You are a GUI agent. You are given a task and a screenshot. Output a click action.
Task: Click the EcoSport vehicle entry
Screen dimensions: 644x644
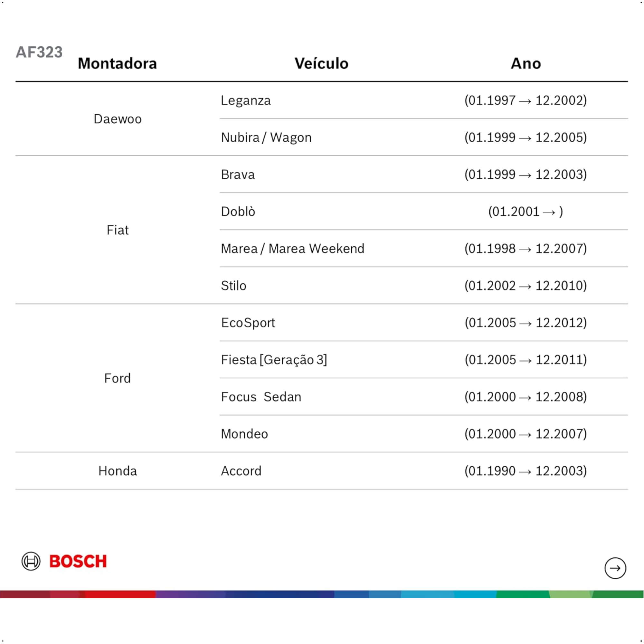click(x=248, y=323)
